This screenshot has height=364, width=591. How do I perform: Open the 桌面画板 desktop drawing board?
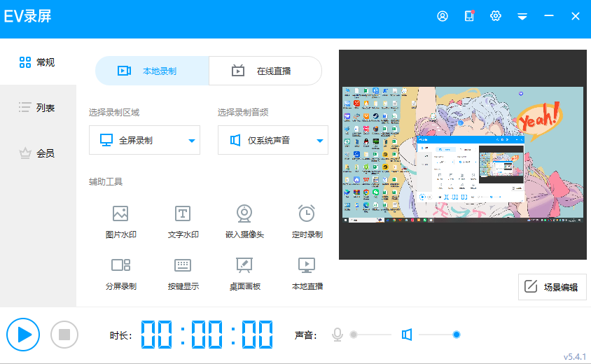(x=244, y=273)
